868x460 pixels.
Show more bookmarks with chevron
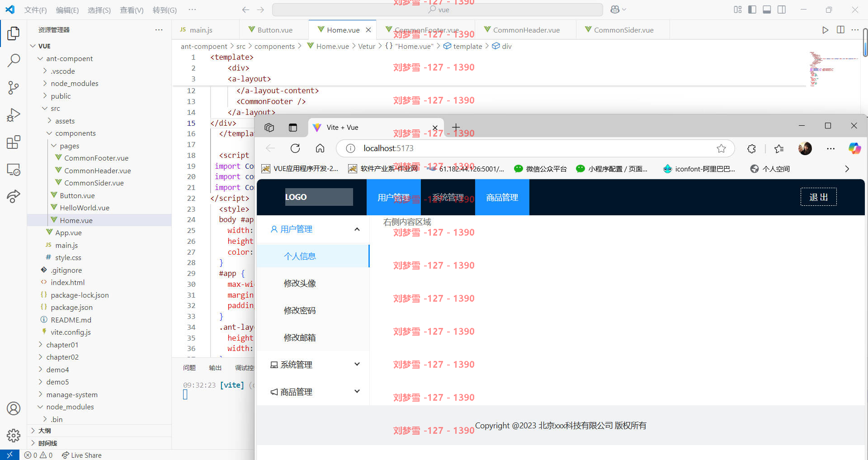click(847, 169)
